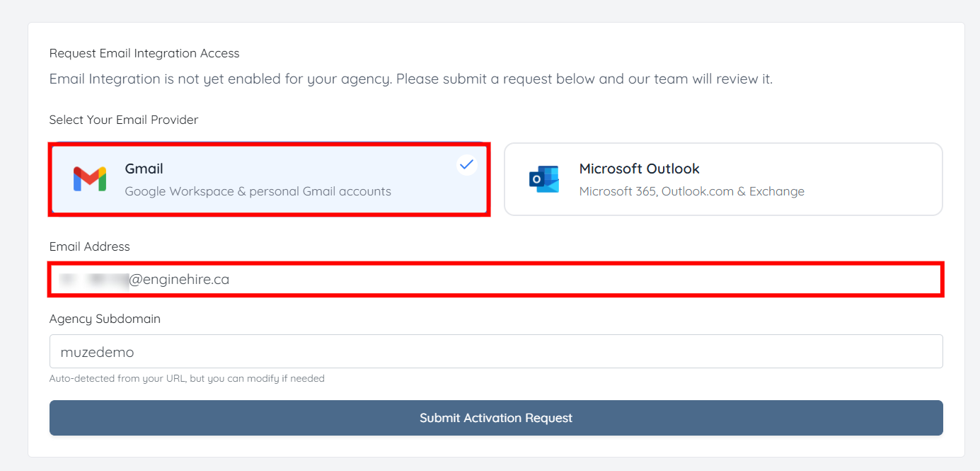Click the 'Email Address' field label
The height and width of the screenshot is (471, 980).
(90, 246)
